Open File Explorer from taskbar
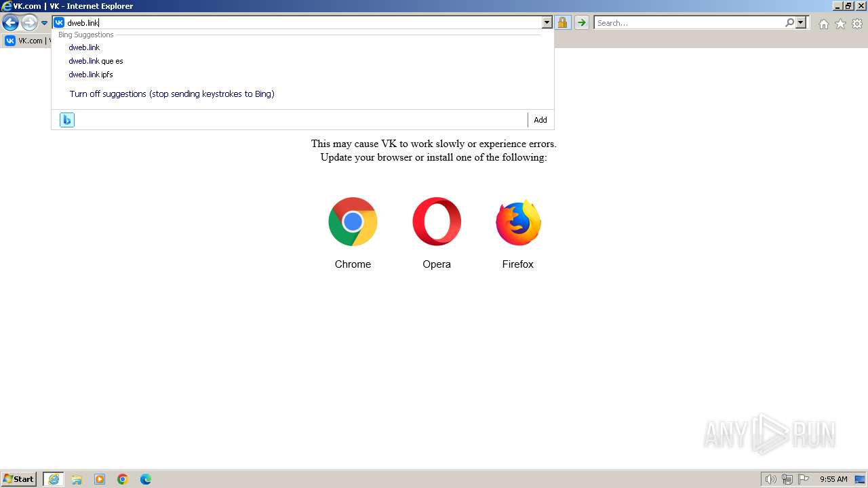Viewport: 868px width, 488px height. coord(77,479)
